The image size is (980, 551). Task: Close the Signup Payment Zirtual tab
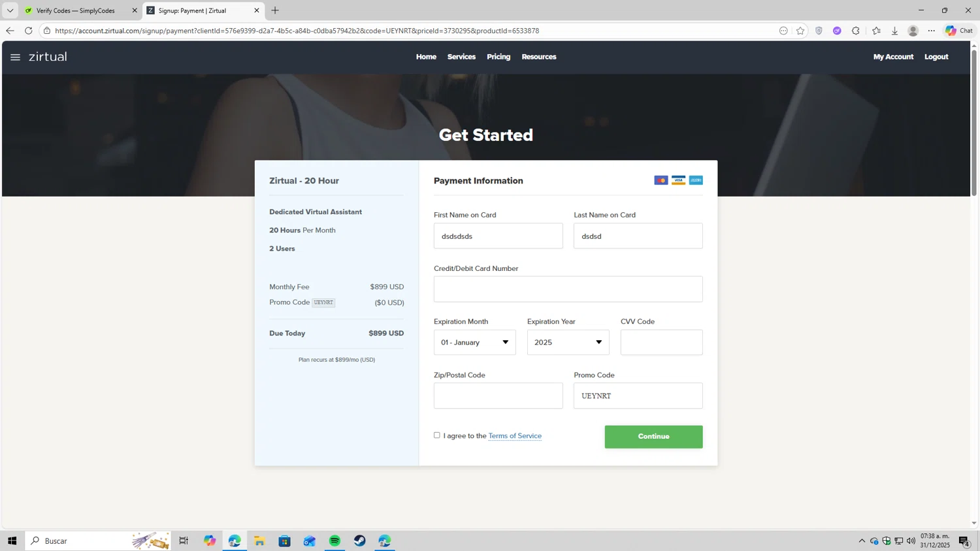click(x=257, y=10)
